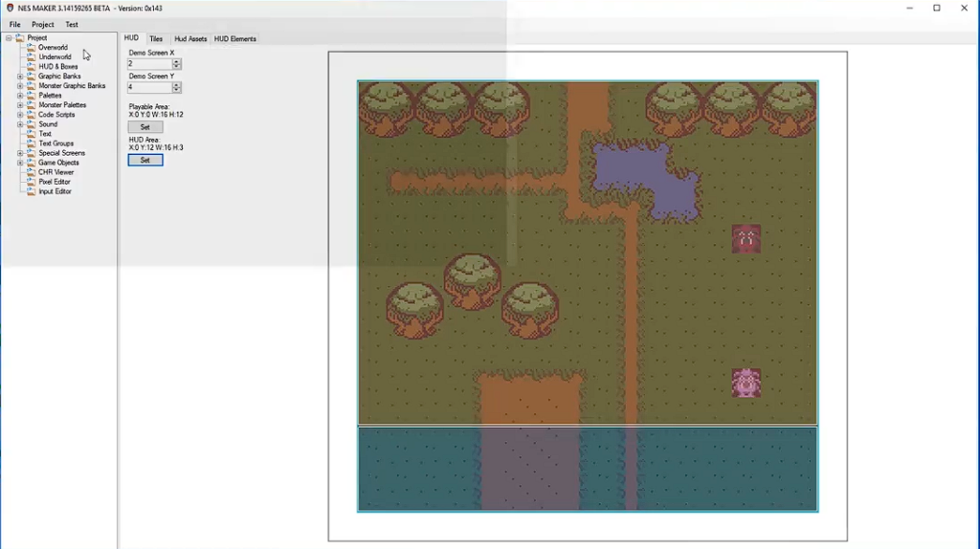Click the Overworld folder icon

click(x=31, y=48)
